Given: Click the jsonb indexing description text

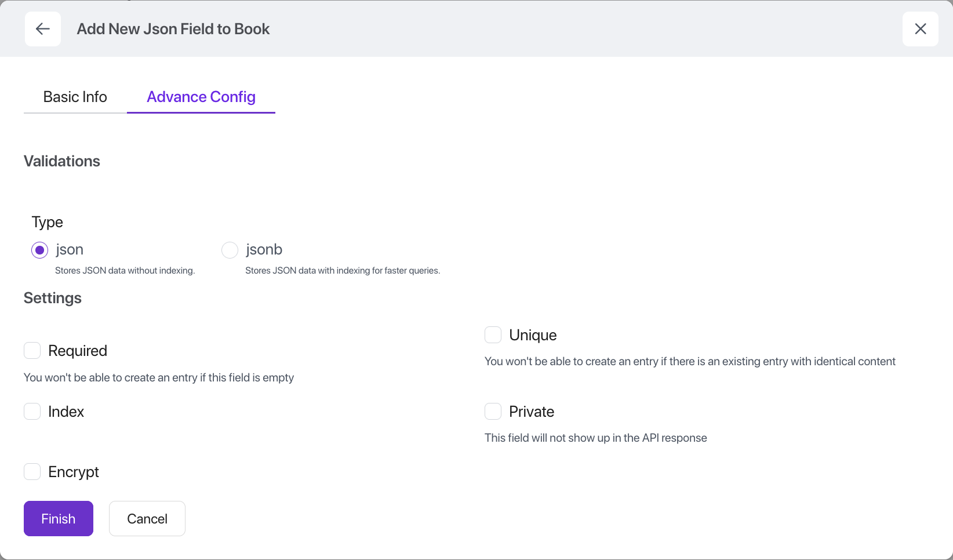Looking at the screenshot, I should coord(342,271).
